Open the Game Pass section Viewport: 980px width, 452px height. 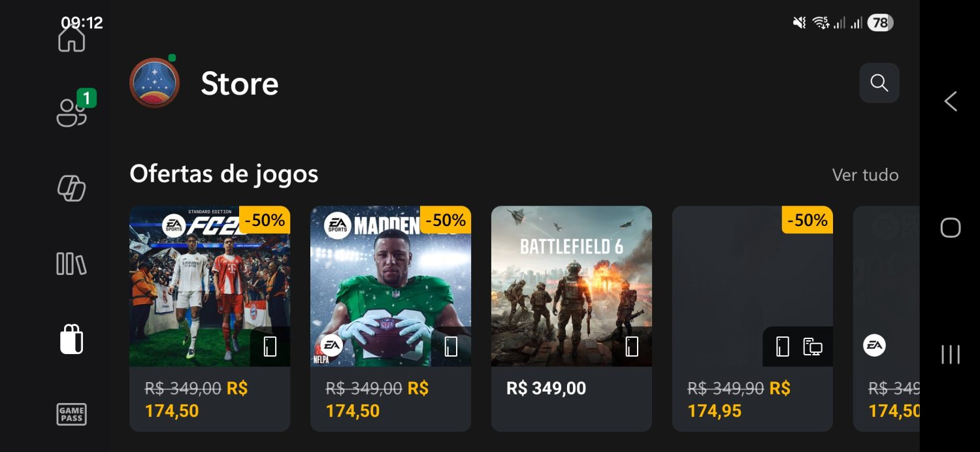[x=71, y=415]
